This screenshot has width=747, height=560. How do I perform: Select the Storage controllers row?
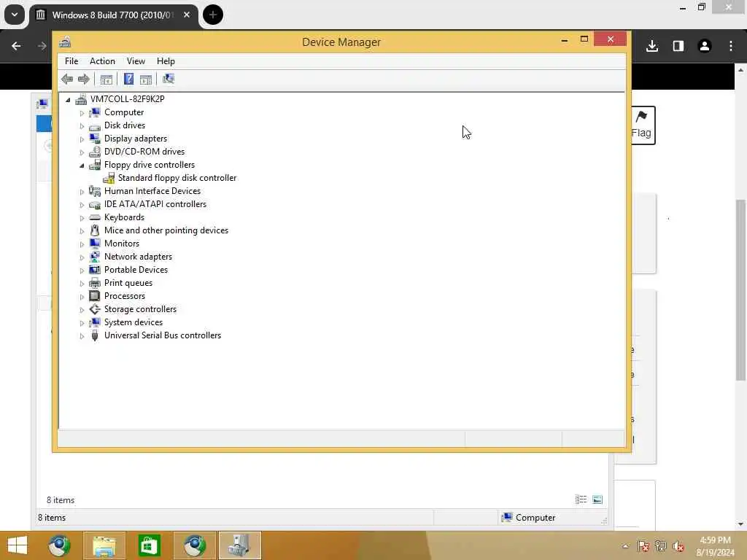pos(140,309)
